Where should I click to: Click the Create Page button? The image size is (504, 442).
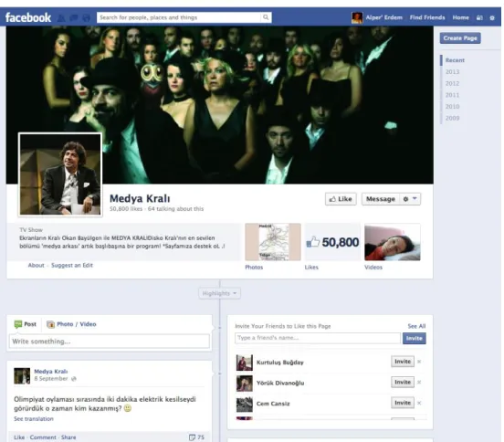tap(460, 38)
